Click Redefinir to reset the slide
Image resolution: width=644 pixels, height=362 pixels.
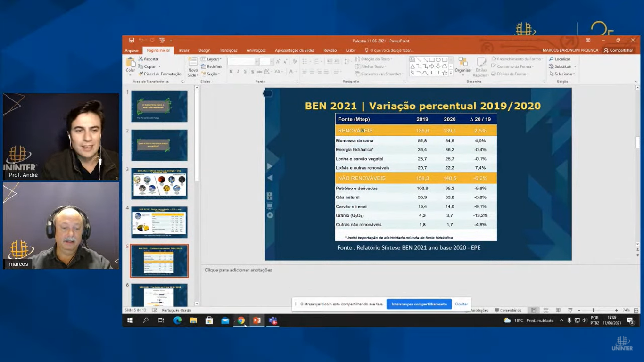[x=211, y=66]
